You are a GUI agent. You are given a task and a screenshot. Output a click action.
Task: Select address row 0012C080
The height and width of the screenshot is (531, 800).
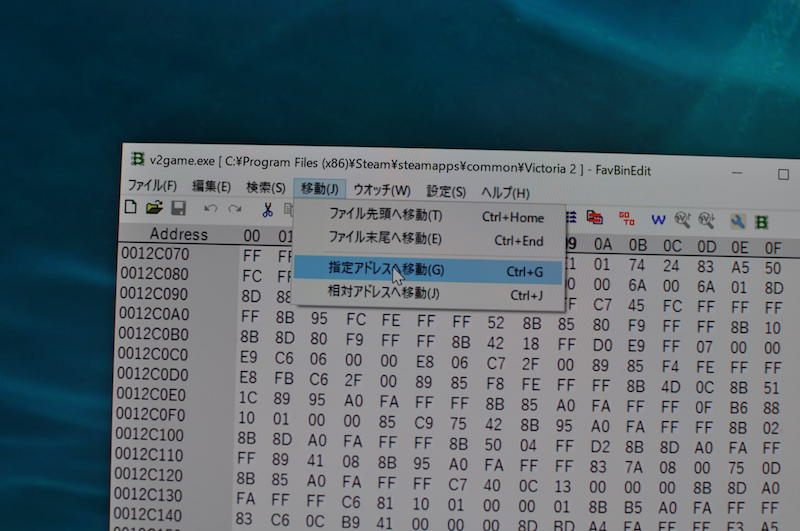point(155,274)
